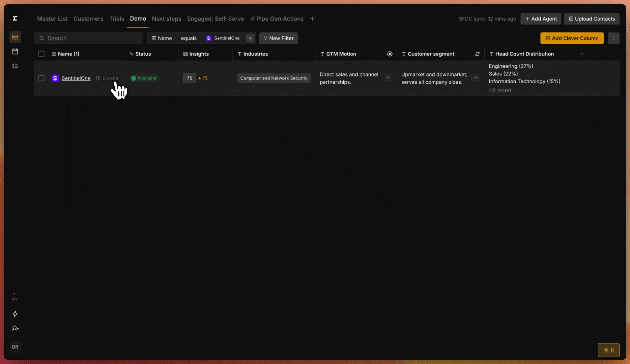Open the three-dot more options menu
Viewport: 630px width, 364px height.
613,38
